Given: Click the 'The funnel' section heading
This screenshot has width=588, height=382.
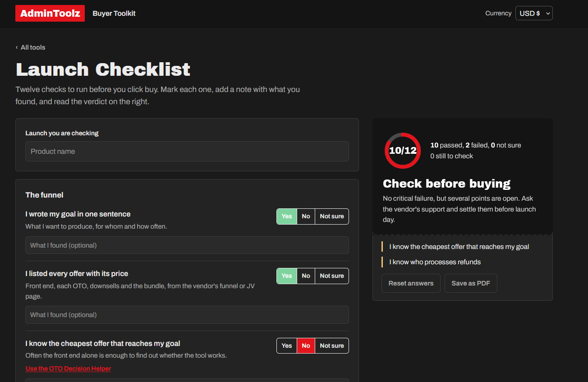Looking at the screenshot, I should point(44,195).
